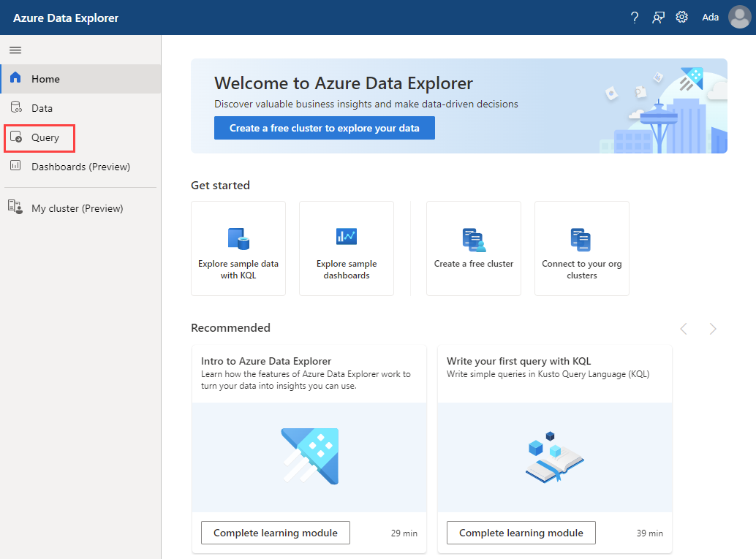Open the Query page label
The width and height of the screenshot is (756, 559).
[x=45, y=138]
